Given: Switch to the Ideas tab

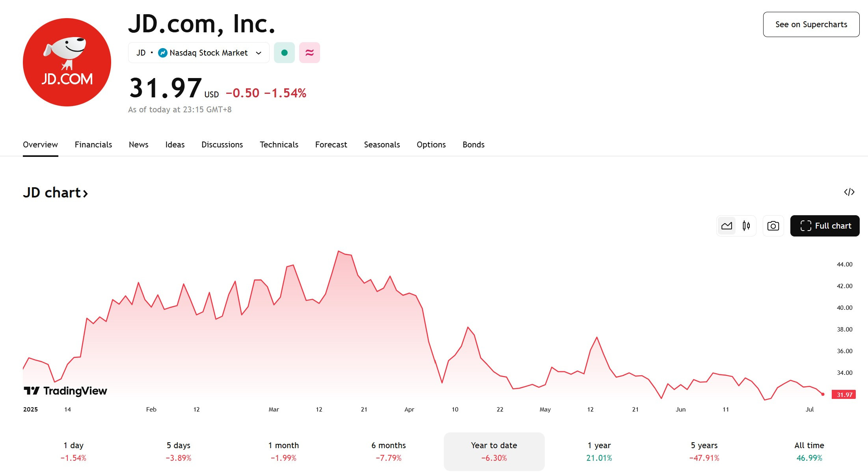Looking at the screenshot, I should point(175,145).
